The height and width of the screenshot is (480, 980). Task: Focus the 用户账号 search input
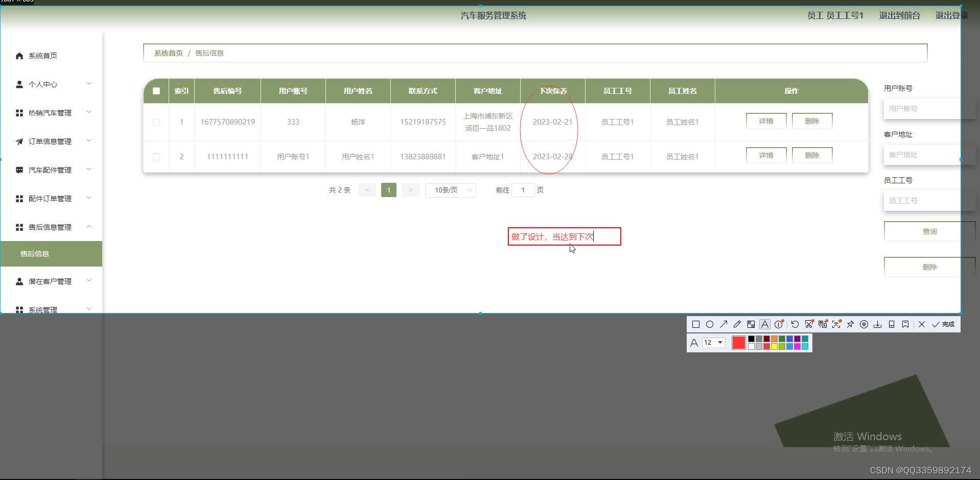coord(929,109)
